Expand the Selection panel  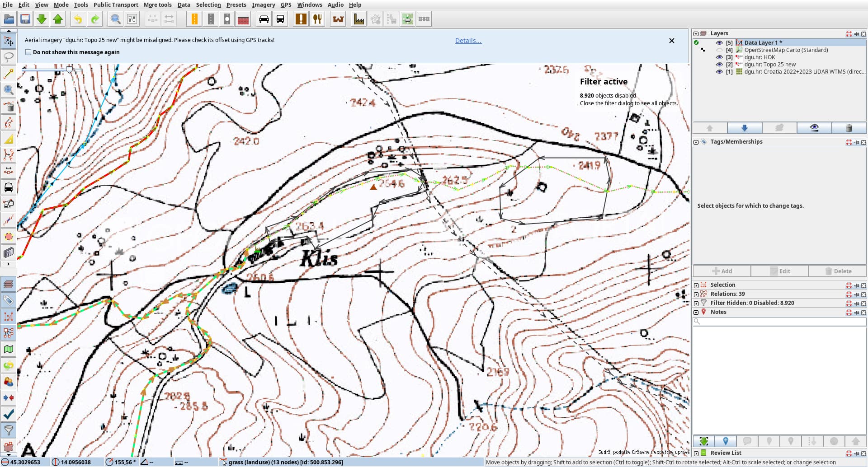(x=696, y=285)
